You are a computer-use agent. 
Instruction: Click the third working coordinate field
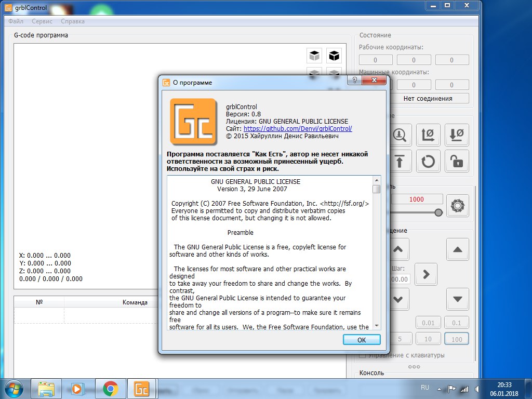452,60
